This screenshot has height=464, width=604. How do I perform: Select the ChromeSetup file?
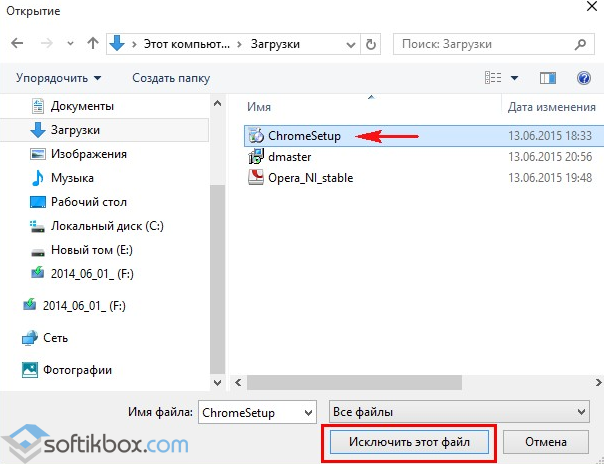click(x=304, y=136)
